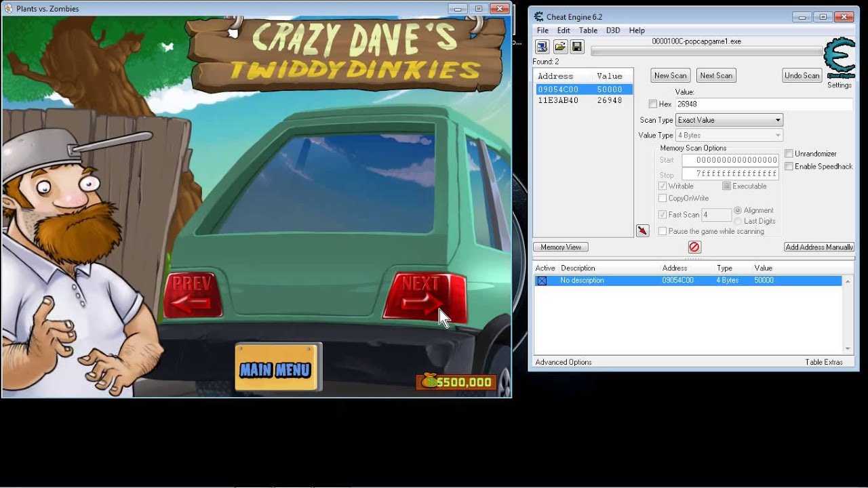The width and height of the screenshot is (868, 488).
Task: Select found address 11E3AB40
Action: [583, 100]
